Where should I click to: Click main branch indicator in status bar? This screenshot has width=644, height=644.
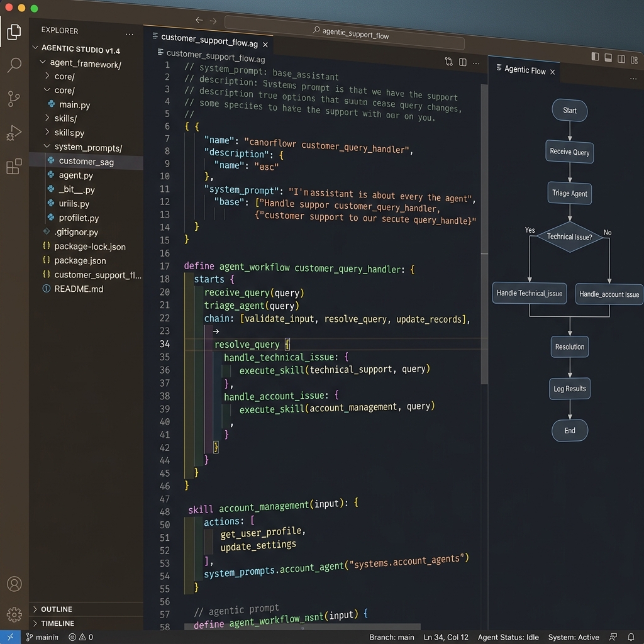pyautogui.click(x=42, y=637)
